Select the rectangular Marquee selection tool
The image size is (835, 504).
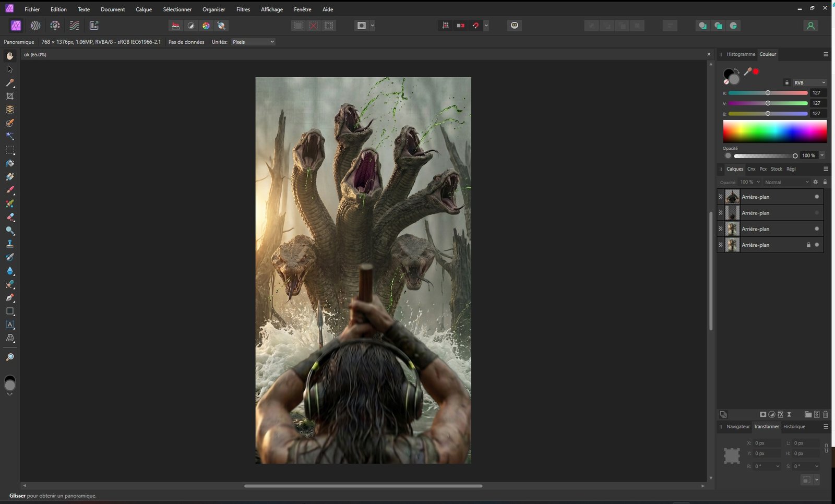(x=10, y=150)
